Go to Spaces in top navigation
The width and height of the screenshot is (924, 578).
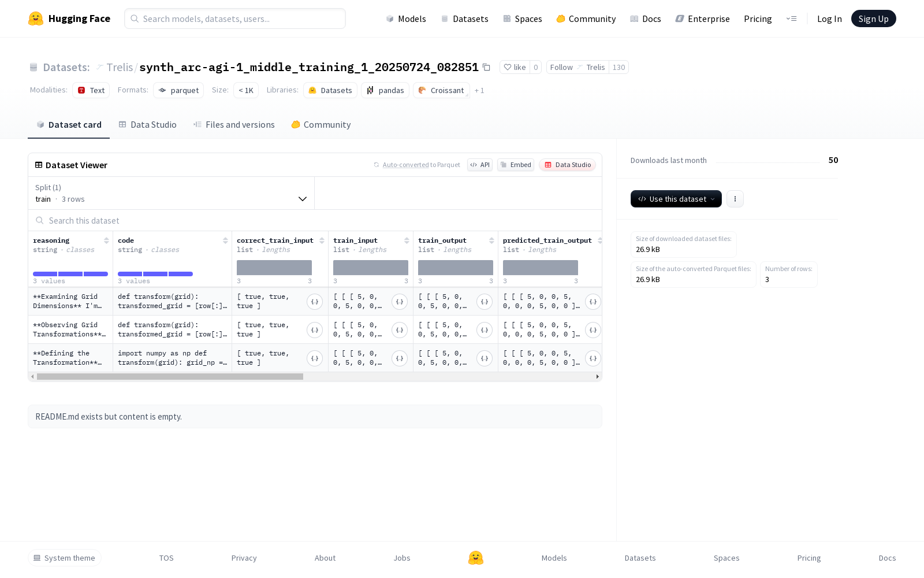point(523,19)
